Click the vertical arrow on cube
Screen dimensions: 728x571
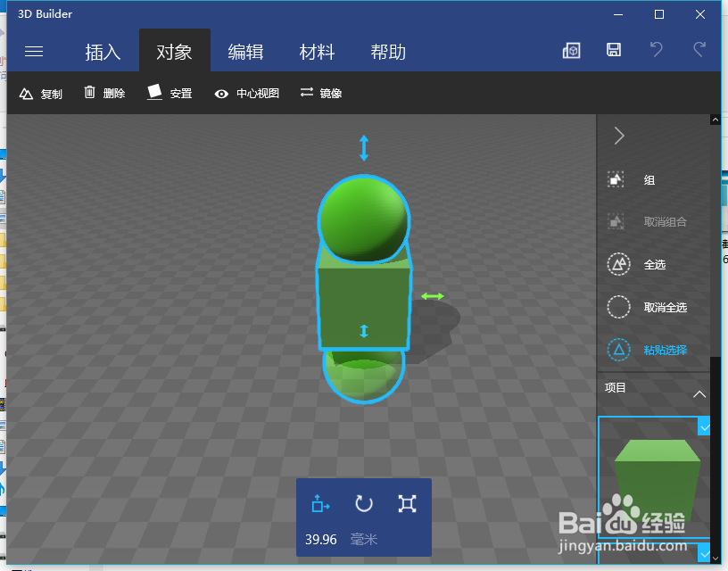[x=364, y=331]
